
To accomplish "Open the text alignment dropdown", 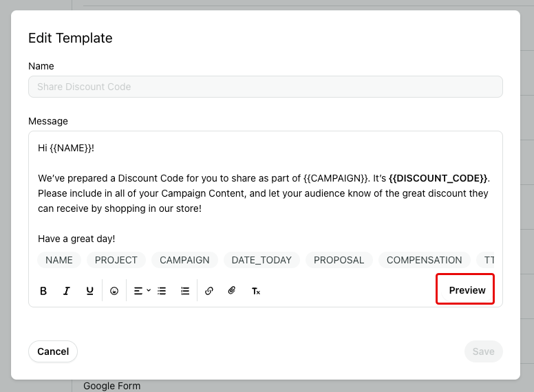I will pos(142,291).
